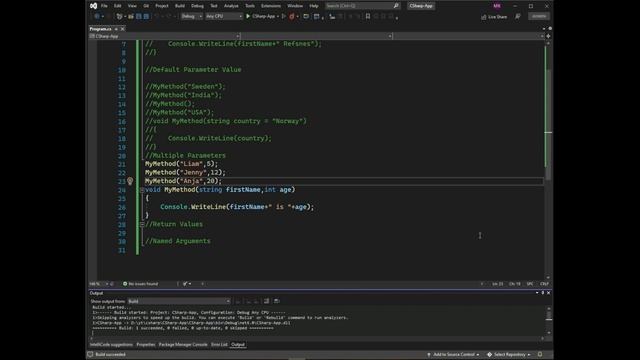Switch to IntelliCode suggestions tab
The width and height of the screenshot is (640, 360).
click(x=111, y=344)
